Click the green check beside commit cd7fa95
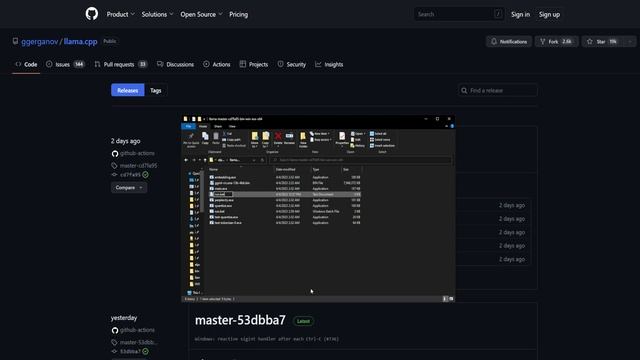Screen dimensions: 640x360 coord(145,175)
